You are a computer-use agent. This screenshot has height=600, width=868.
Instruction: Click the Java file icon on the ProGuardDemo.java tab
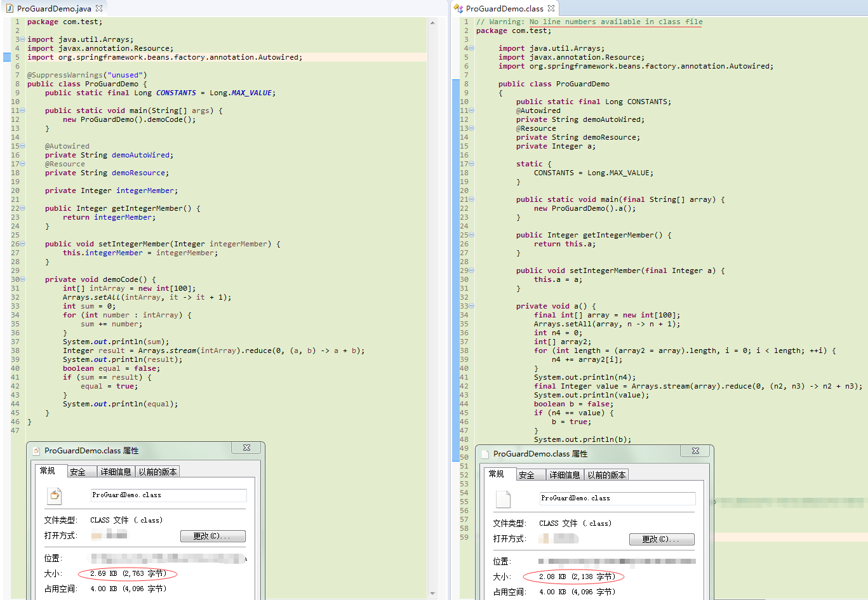pyautogui.click(x=10, y=9)
